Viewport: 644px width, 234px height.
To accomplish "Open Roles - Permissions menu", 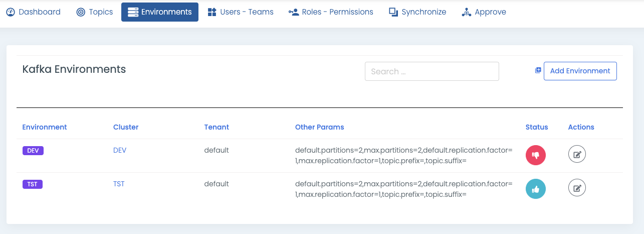I will pos(331,12).
